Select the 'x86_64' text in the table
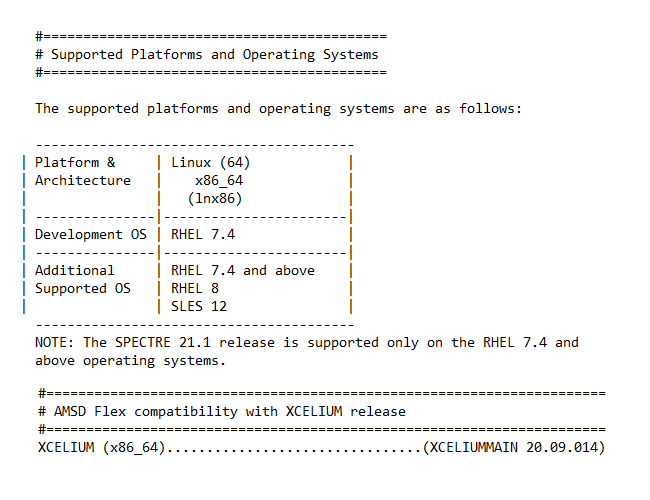 click(219, 181)
